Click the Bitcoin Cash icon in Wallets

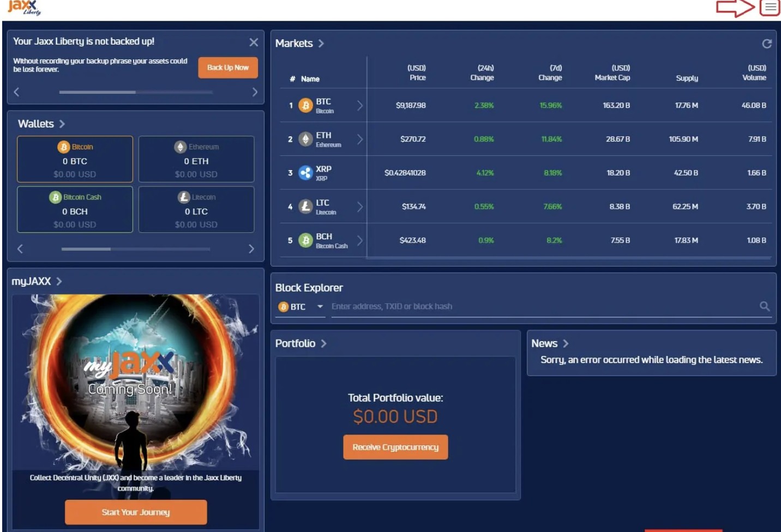click(x=55, y=197)
